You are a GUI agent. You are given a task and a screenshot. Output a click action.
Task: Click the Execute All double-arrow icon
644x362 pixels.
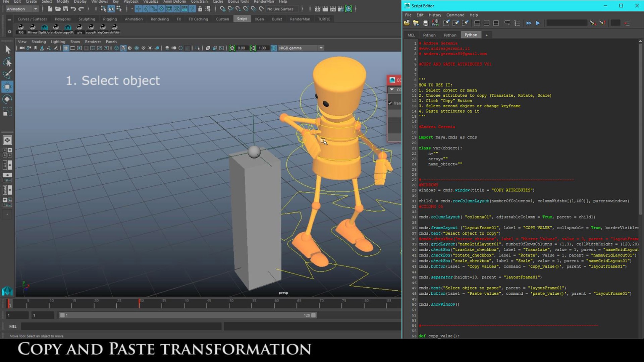point(529,23)
